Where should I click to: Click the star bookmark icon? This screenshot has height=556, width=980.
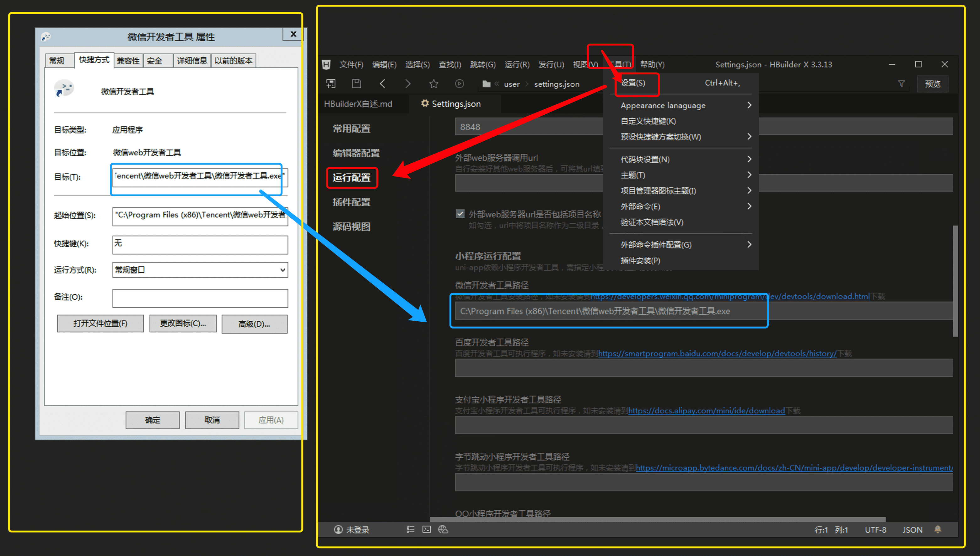coord(434,84)
